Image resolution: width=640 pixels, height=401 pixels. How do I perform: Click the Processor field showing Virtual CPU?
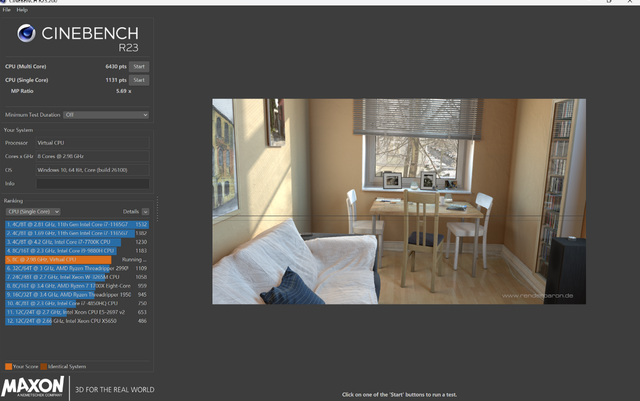(x=92, y=143)
